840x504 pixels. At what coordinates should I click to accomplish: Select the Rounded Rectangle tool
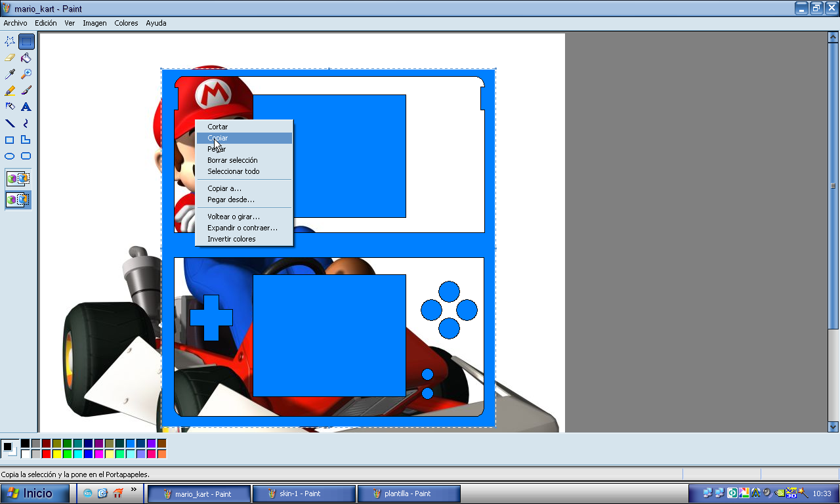[x=26, y=156]
